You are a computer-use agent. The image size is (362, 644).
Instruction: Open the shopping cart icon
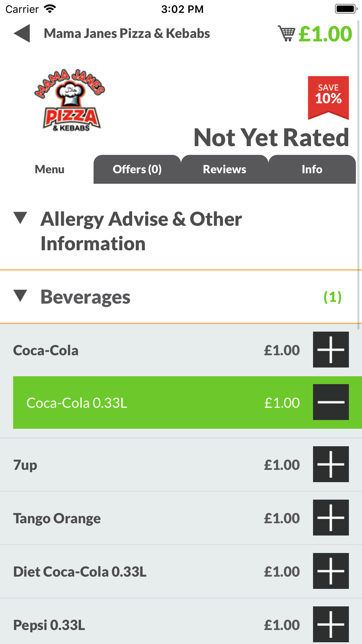click(287, 34)
